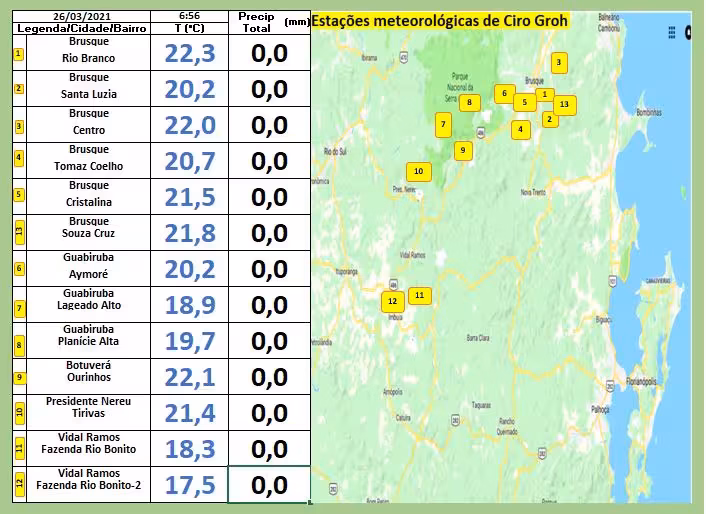Click the Precip Total column header
The height and width of the screenshot is (514, 706).
(256, 23)
